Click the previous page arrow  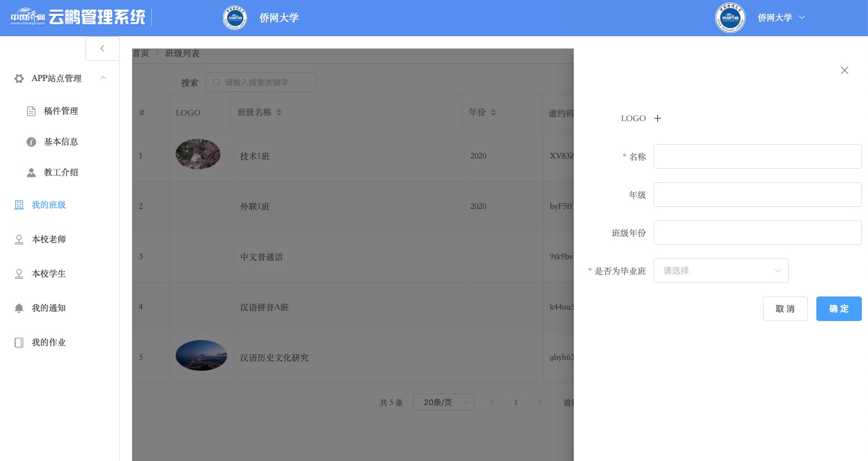(x=492, y=402)
